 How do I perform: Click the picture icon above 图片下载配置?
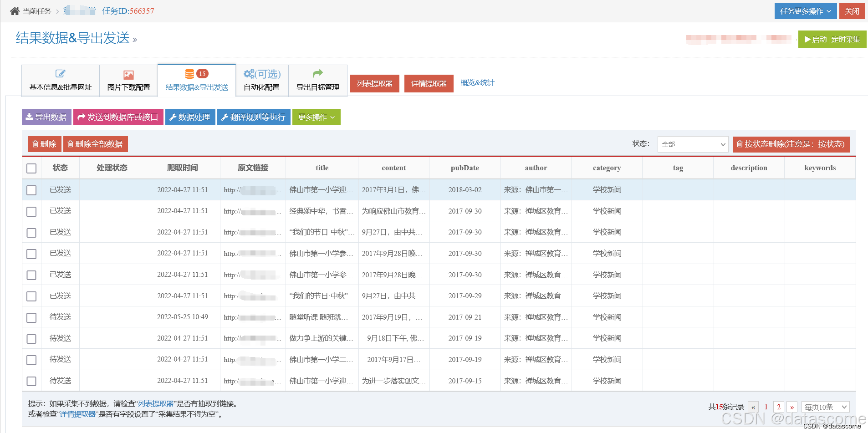point(129,75)
